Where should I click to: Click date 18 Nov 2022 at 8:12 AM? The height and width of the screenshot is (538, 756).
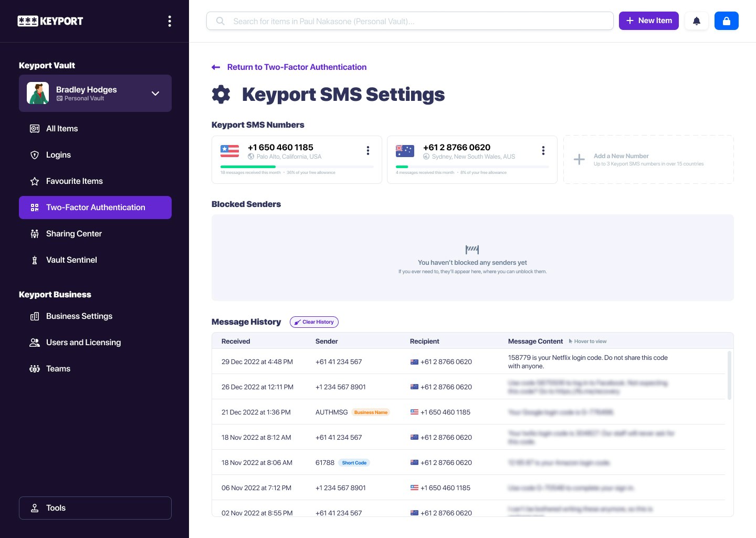coord(256,438)
